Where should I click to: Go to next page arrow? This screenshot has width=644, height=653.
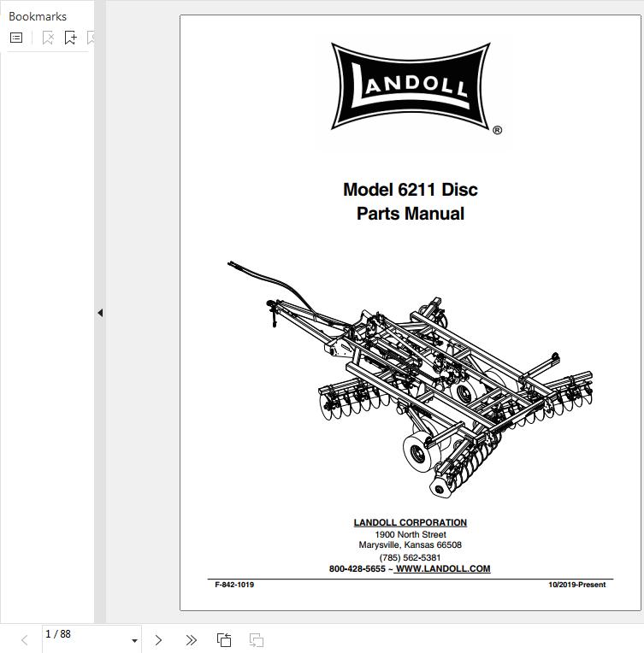[x=158, y=640]
